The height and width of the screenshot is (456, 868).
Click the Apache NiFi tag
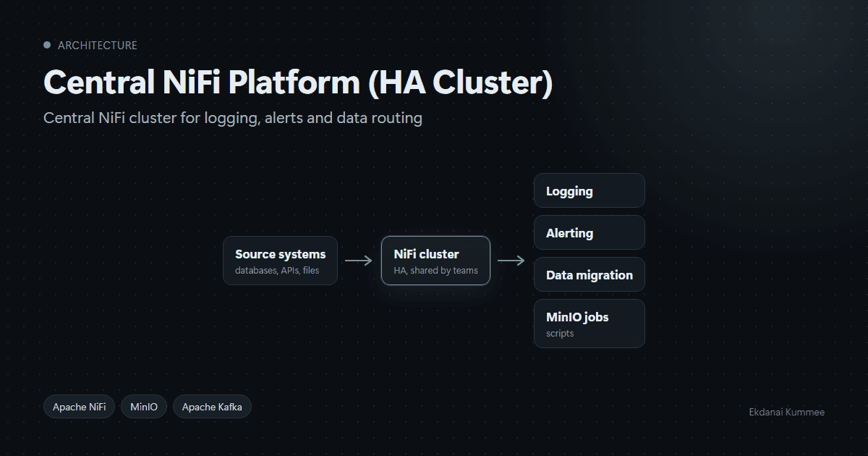[x=79, y=407]
